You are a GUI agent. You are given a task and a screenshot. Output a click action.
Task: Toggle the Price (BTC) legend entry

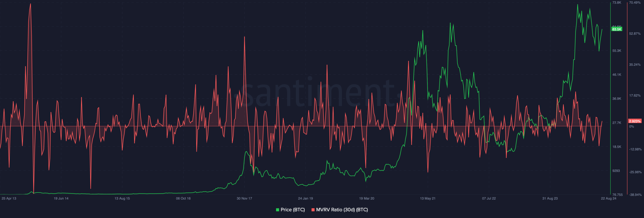(x=291, y=210)
